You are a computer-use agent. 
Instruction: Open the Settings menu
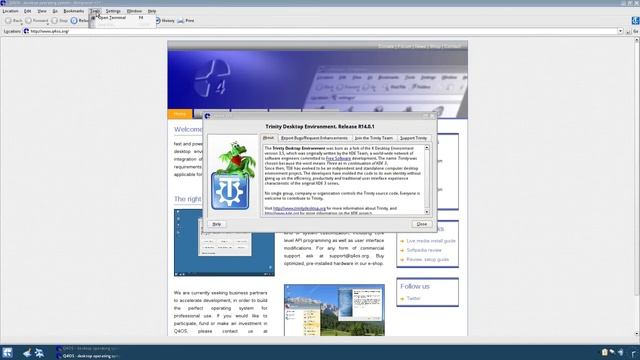point(113,11)
